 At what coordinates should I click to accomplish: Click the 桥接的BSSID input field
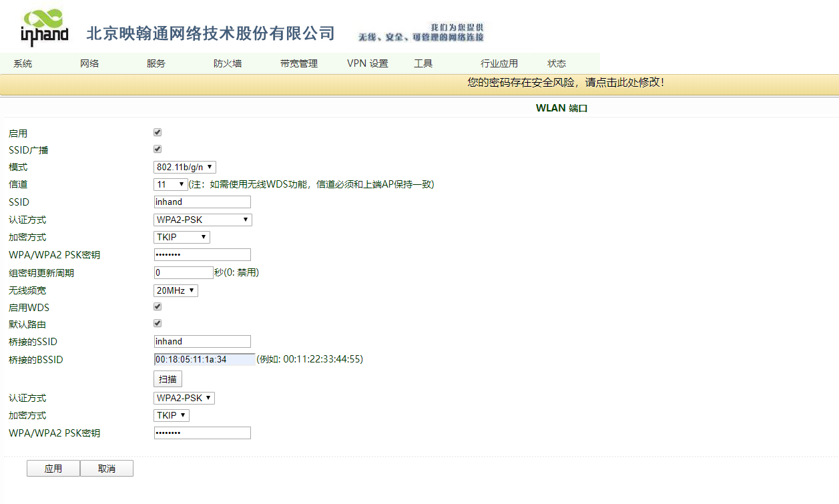click(204, 359)
